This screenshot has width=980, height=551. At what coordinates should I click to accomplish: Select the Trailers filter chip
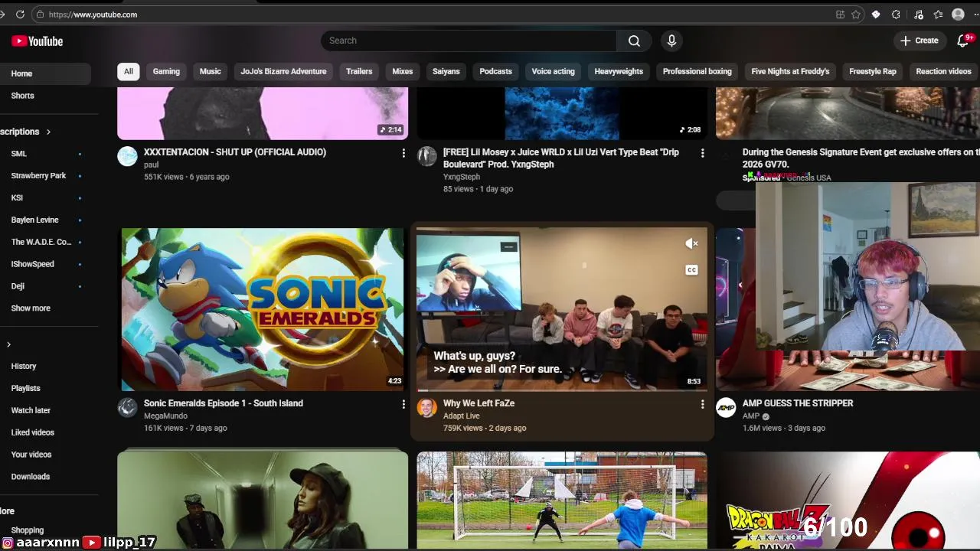(359, 71)
